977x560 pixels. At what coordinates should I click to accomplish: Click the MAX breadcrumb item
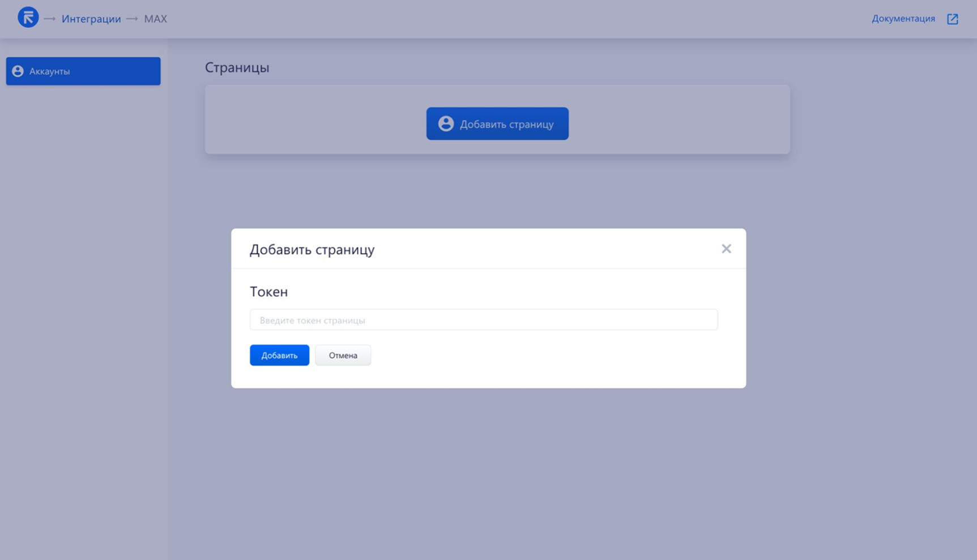click(x=155, y=19)
